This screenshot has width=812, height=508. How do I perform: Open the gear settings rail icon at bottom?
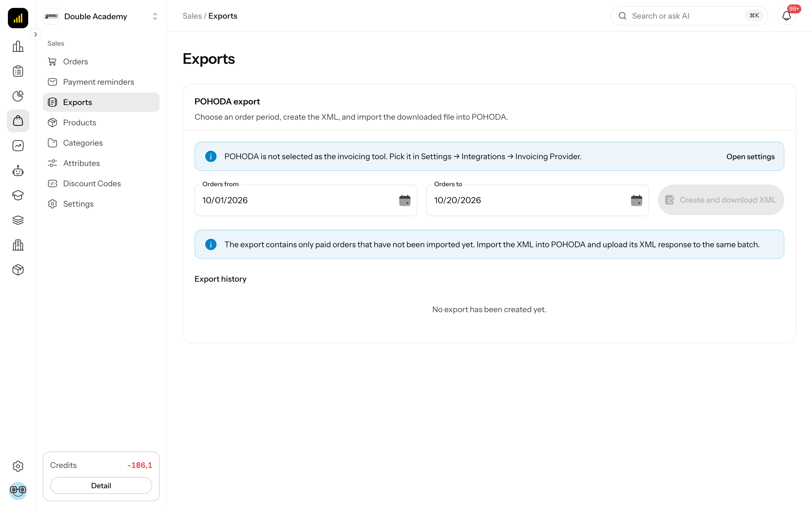point(18,466)
